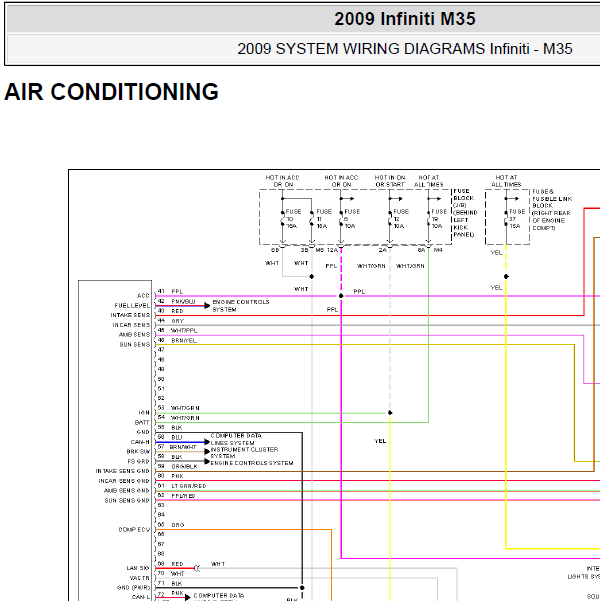Viewport: 600px width, 601px height.
Task: Click the "BRN/WHT" wire color at pin 57
Action: click(182, 447)
